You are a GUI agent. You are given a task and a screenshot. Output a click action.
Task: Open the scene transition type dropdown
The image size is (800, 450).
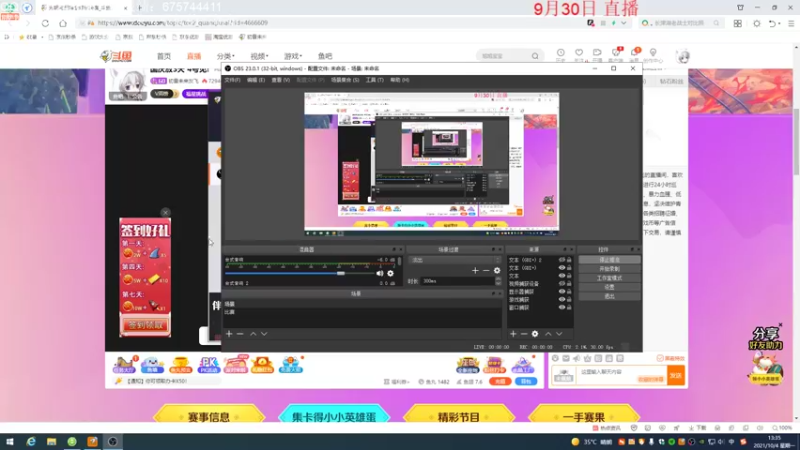click(455, 260)
